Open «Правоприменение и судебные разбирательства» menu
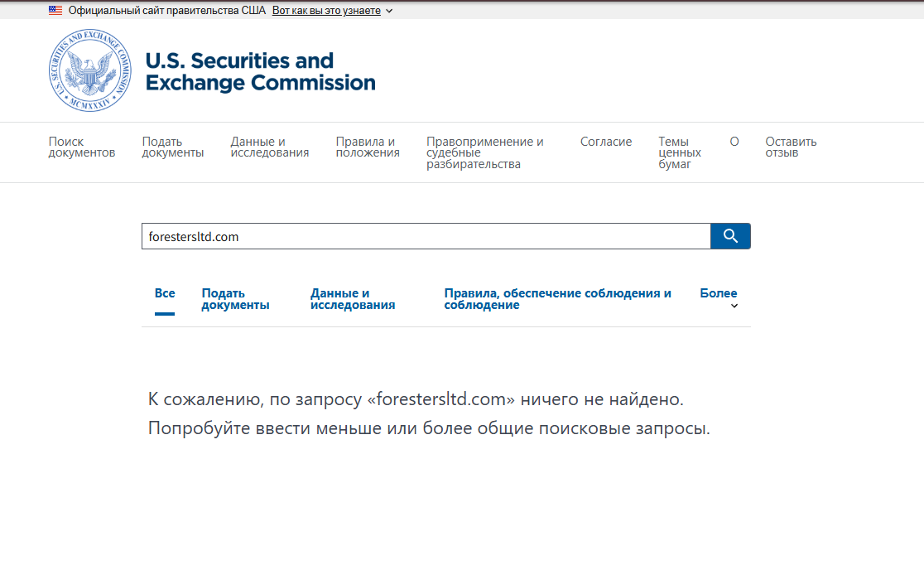This screenshot has height=570, width=924. click(x=485, y=152)
